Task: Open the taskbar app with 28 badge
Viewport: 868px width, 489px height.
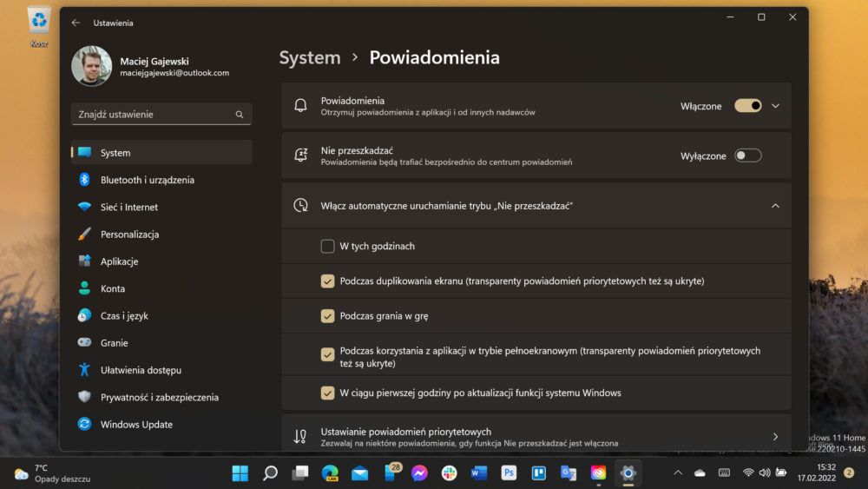Action: tap(392, 472)
